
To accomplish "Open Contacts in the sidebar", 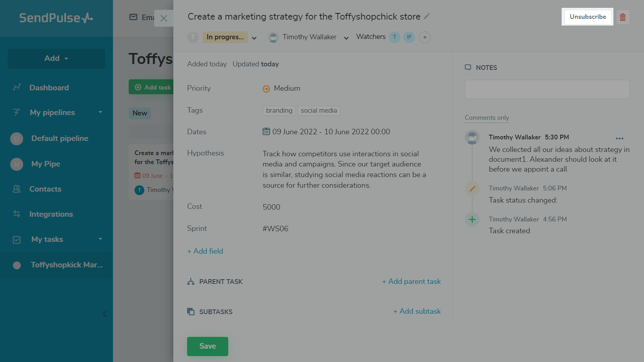I will tap(45, 189).
